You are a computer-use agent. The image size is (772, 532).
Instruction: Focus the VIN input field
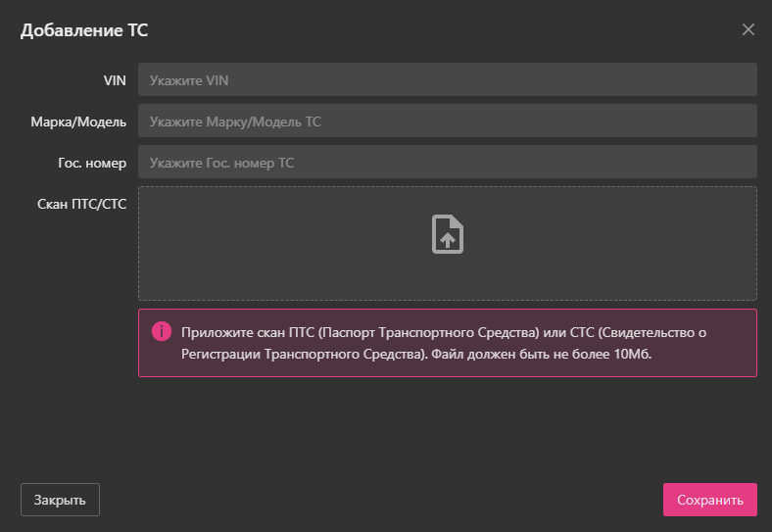point(447,80)
